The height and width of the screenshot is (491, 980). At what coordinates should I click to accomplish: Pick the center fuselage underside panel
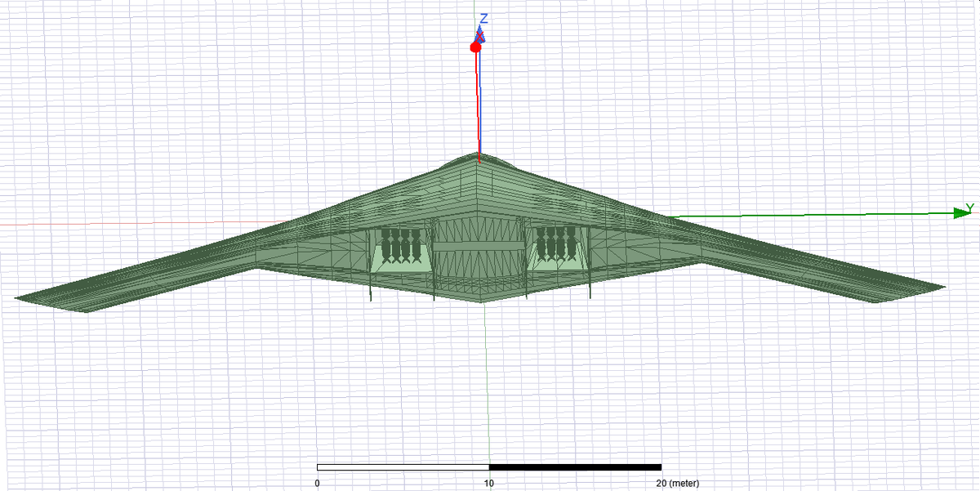point(479,247)
